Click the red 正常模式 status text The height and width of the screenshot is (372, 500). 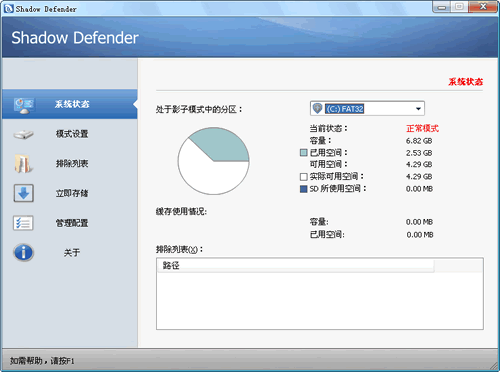422,128
